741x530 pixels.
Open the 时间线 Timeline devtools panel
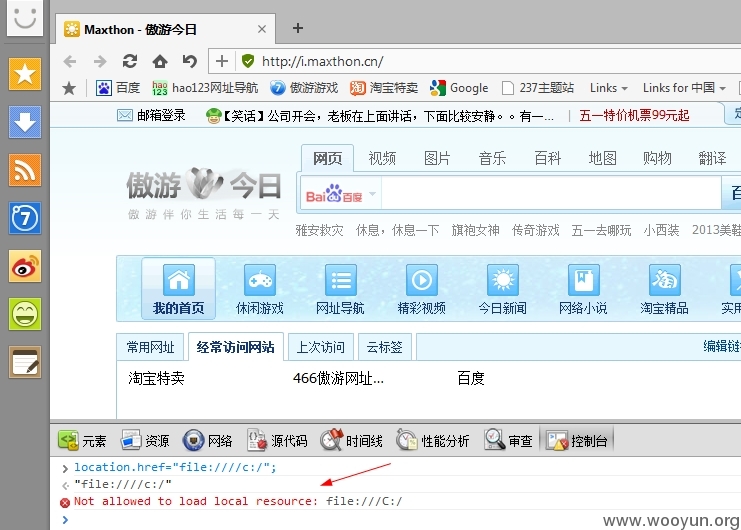click(351, 441)
